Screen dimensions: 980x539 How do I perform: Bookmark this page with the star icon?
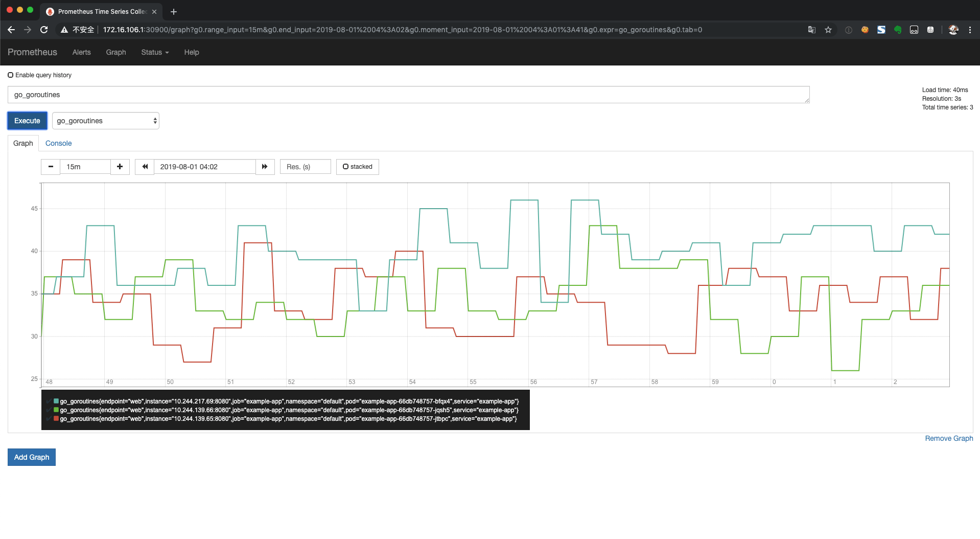828,30
